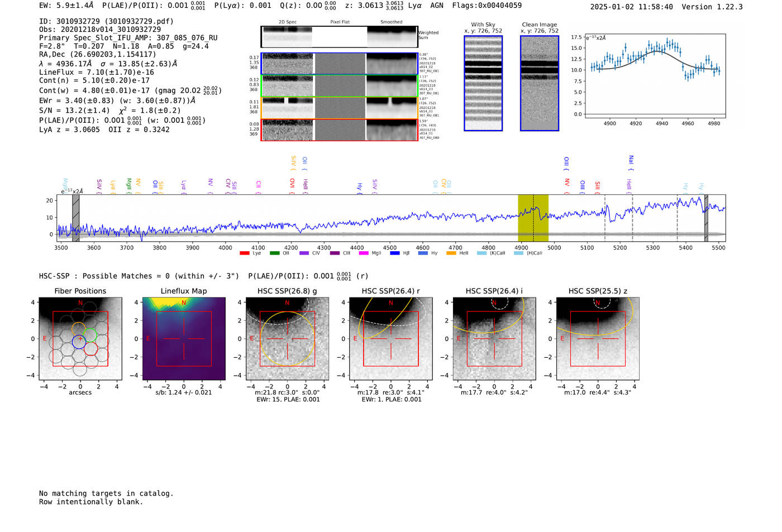The image size is (782, 532).
Task: Click the EW: 5.9±1.4Å header value
Action: (x=66, y=5)
